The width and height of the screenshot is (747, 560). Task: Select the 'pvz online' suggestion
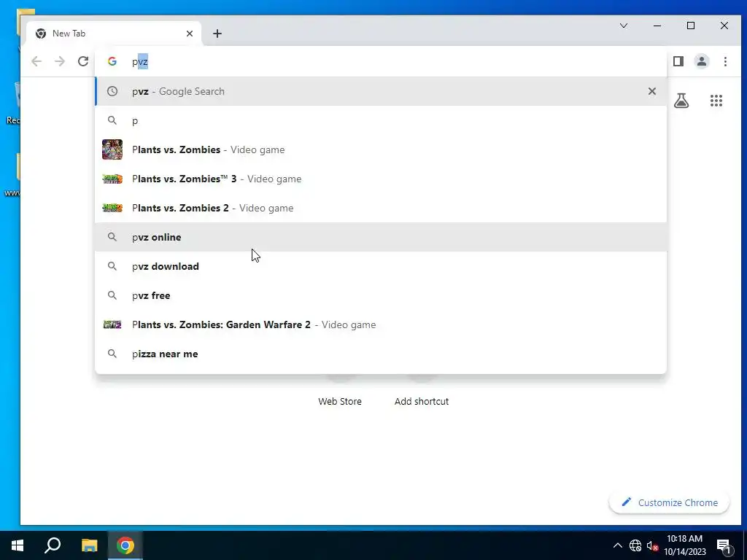[x=380, y=237]
